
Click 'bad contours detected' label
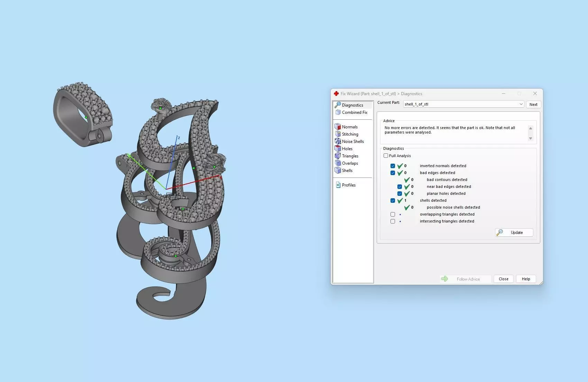447,180
